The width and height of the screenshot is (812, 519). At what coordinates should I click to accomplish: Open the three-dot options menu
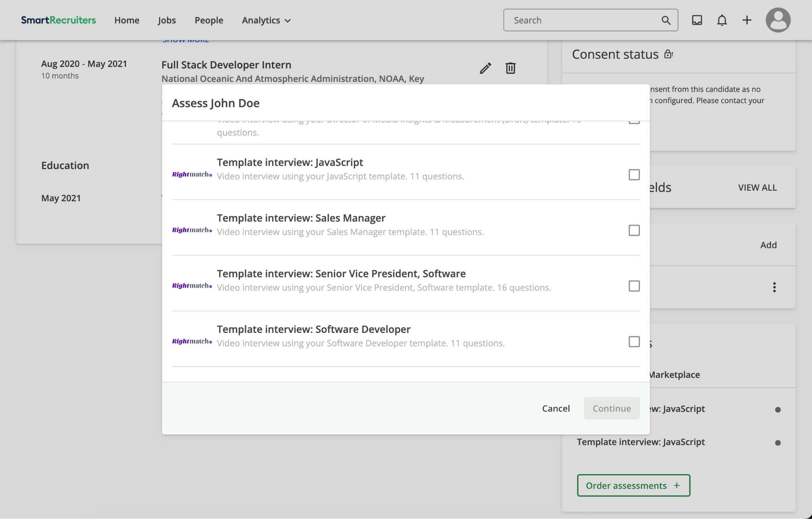774,287
